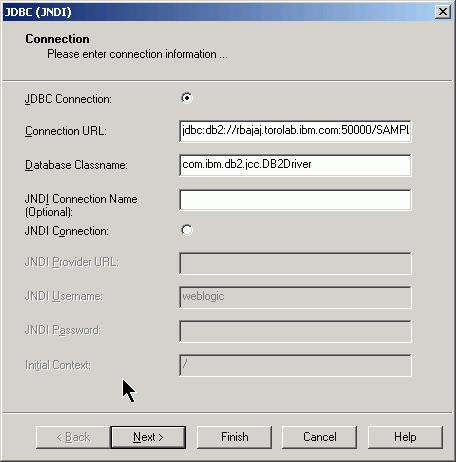Go to the next step with Next >
The width and height of the screenshot is (456, 462).
pos(148,437)
